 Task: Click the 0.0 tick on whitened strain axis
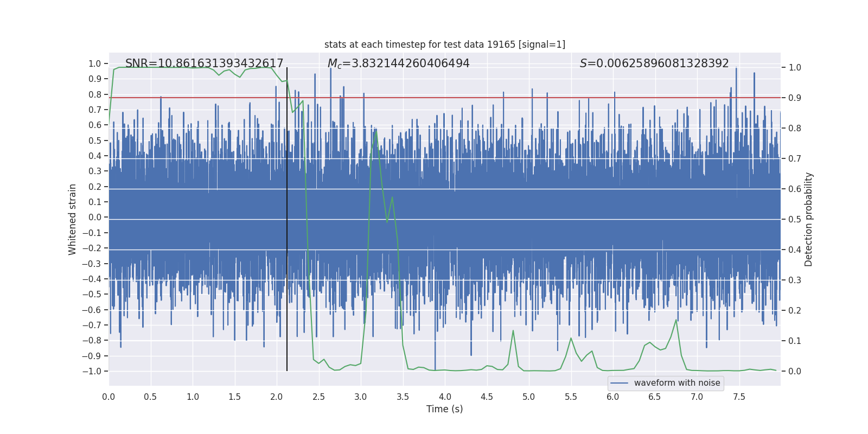coord(95,217)
